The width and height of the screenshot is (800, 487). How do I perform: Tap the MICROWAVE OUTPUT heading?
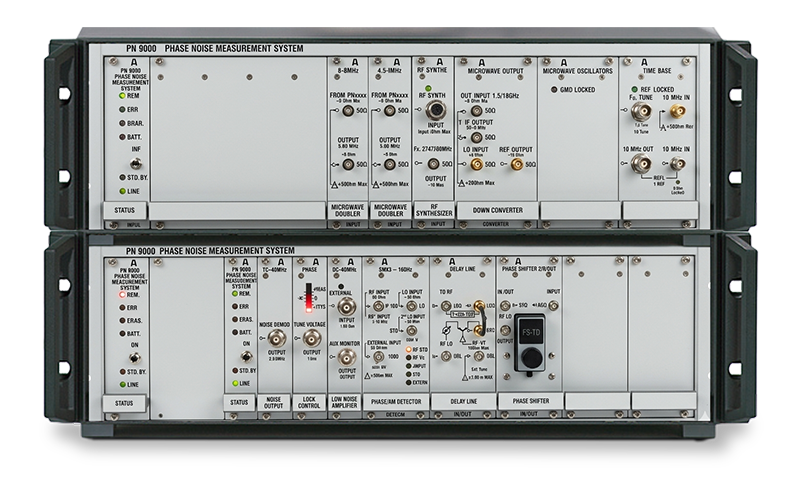tap(495, 71)
